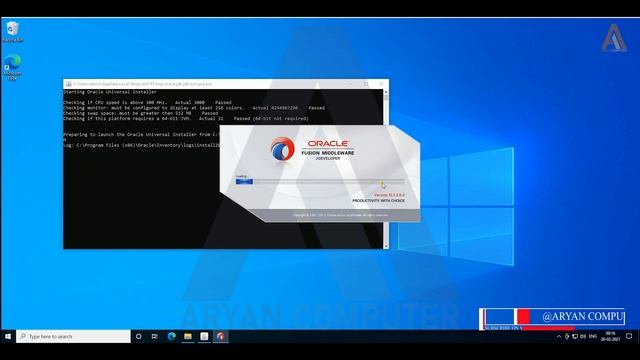Click 'Starting Oracle Universal Installer' console line
Image resolution: width=640 pixels, height=360 pixels.
110,92
